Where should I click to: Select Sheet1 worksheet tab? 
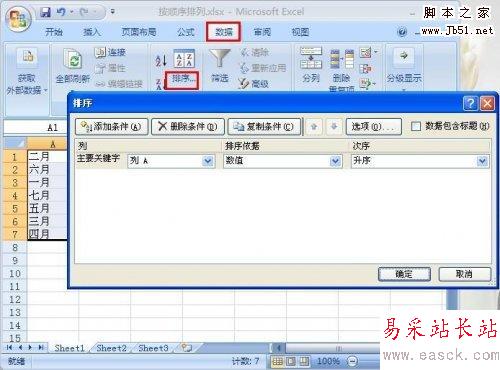coord(69,348)
